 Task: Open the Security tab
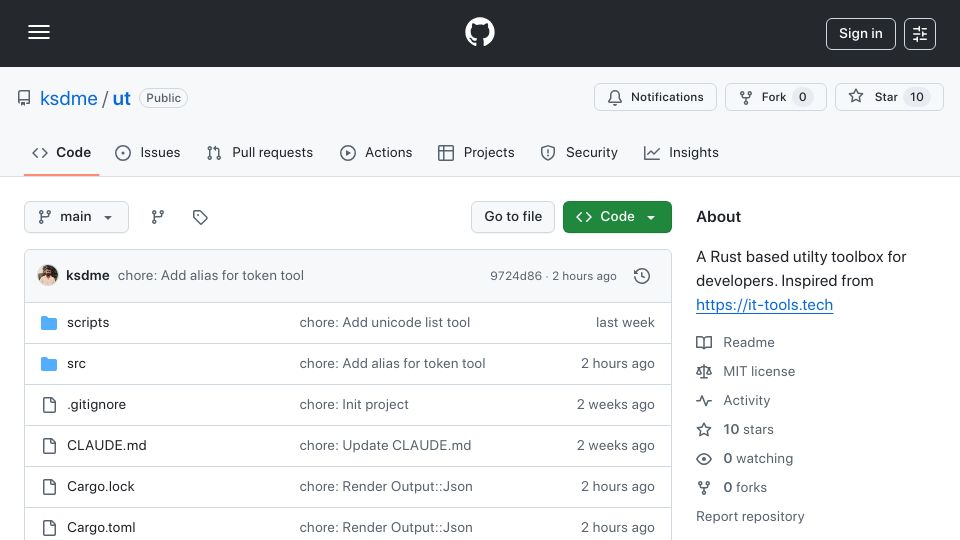(579, 152)
